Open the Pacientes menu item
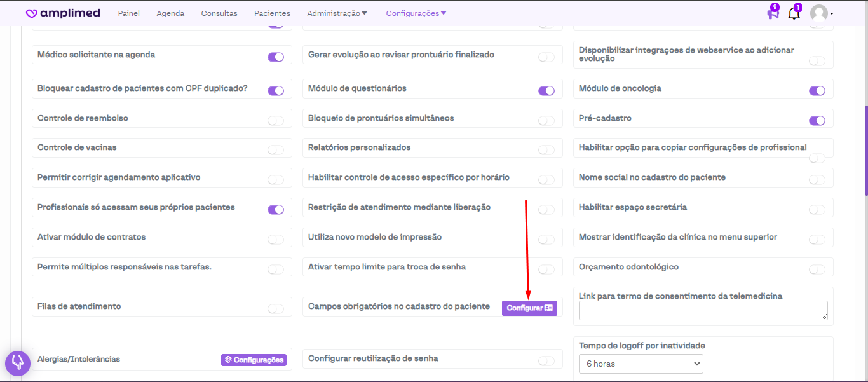Image resolution: width=868 pixels, height=382 pixels. coord(272,13)
